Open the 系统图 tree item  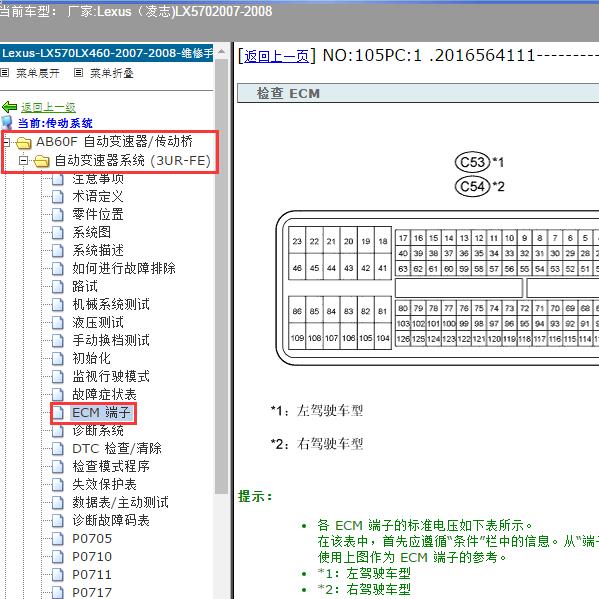pos(92,233)
